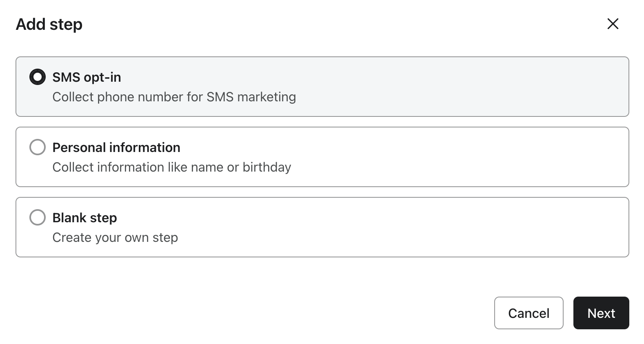Click the Personal information label text
644x344 pixels.
pyautogui.click(x=116, y=147)
